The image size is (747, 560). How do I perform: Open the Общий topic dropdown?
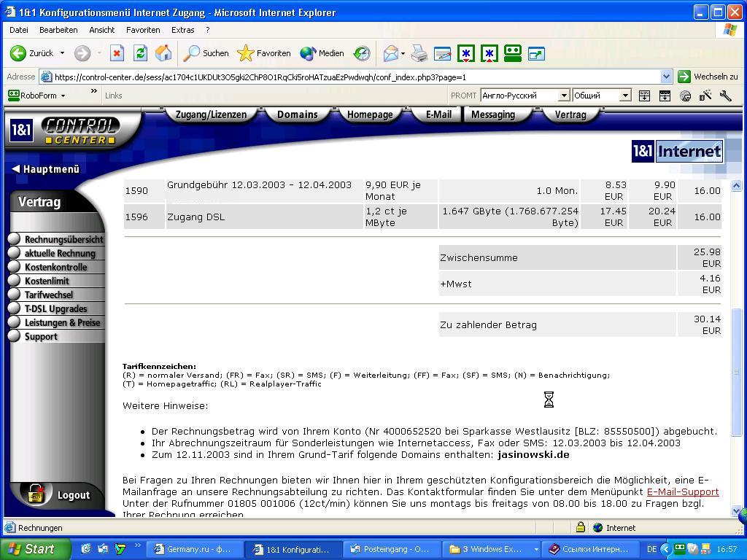coord(625,96)
